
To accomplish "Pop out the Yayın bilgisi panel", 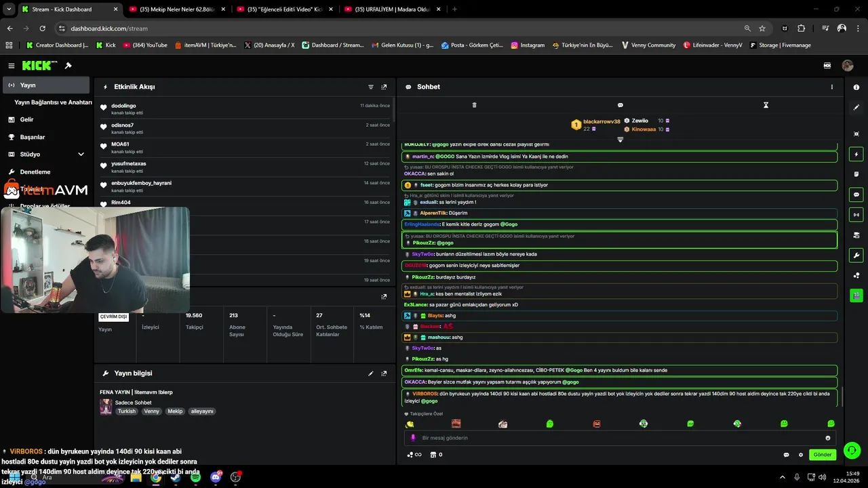I will click(x=384, y=373).
